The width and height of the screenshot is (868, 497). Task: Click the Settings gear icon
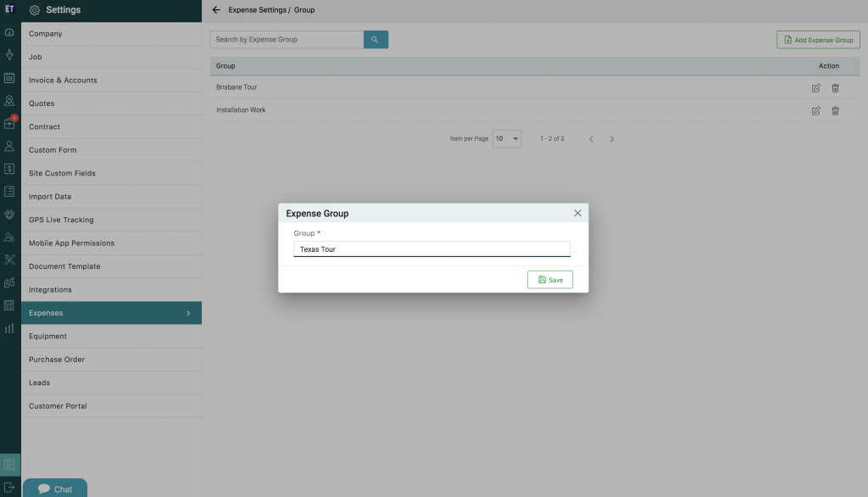point(34,10)
